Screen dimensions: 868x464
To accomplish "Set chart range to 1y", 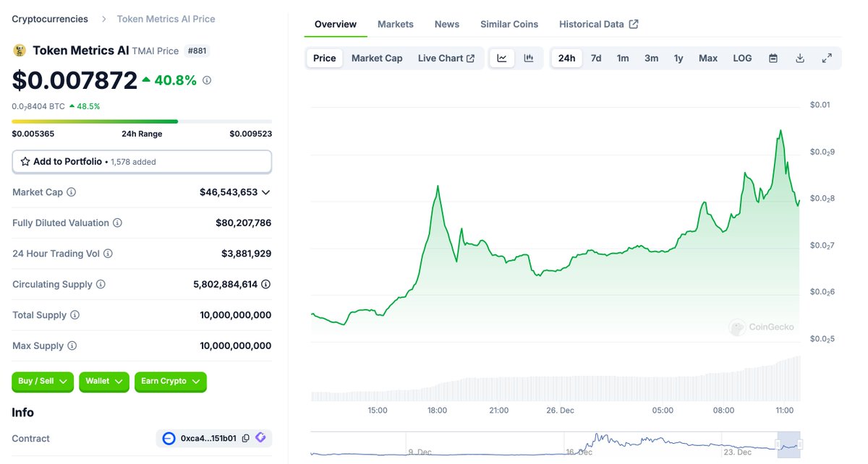I will [678, 58].
